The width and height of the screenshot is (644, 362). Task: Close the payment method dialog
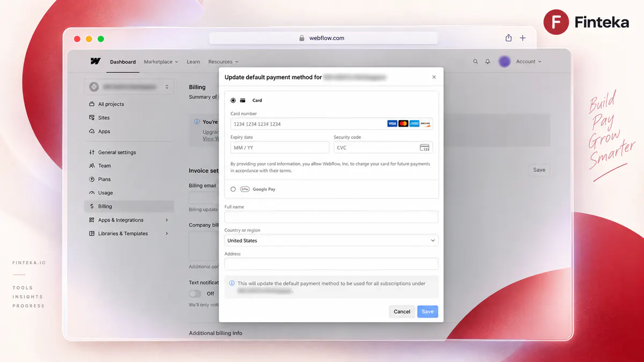[434, 77]
